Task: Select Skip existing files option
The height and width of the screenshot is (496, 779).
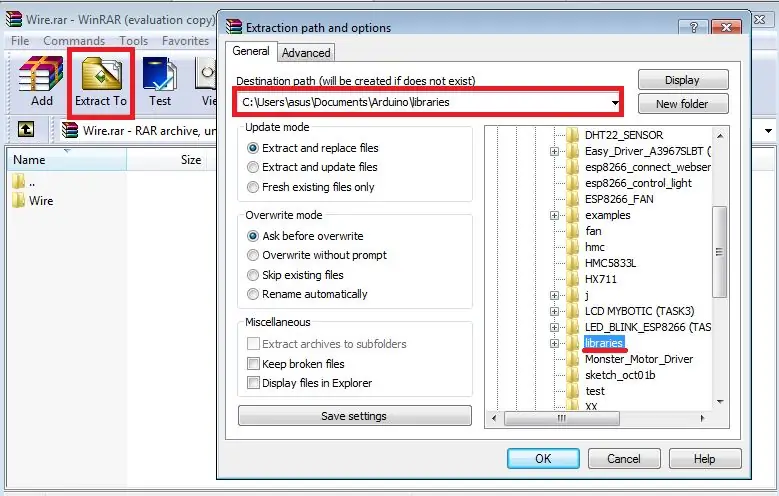Action: pyautogui.click(x=295, y=275)
